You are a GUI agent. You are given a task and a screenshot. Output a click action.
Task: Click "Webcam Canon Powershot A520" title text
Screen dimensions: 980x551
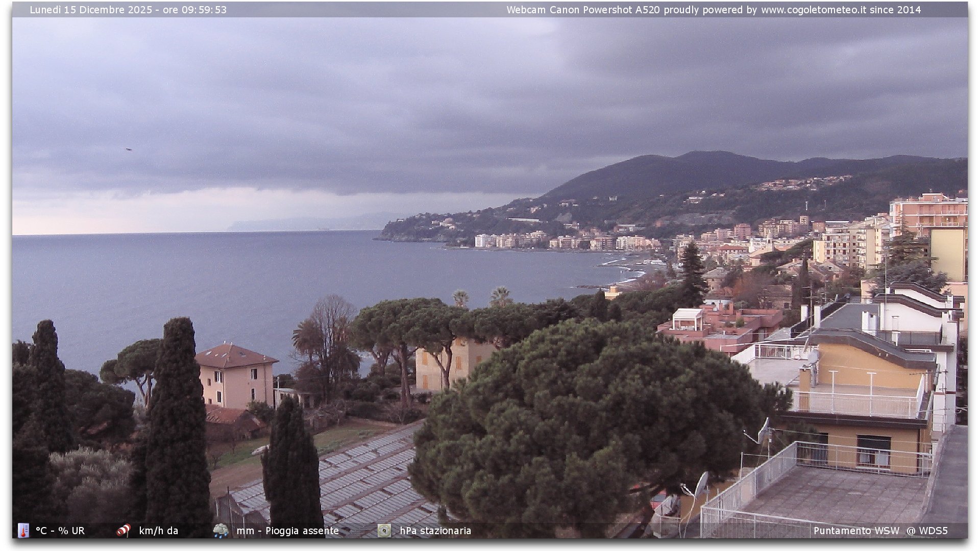(583, 10)
